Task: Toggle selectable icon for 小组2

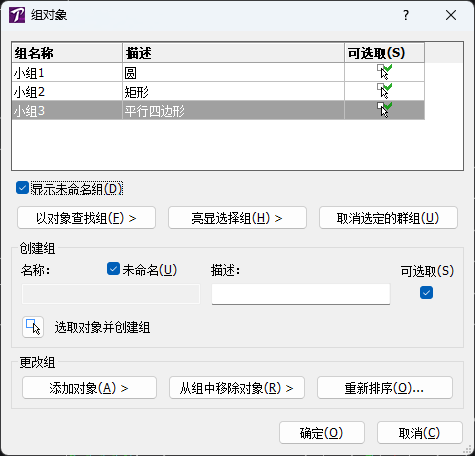Action: (x=384, y=91)
